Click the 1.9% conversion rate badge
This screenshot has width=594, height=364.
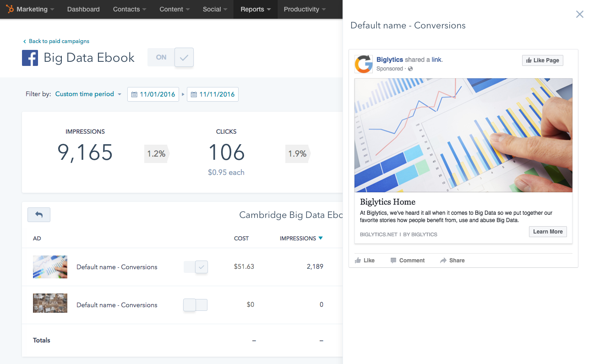click(x=297, y=154)
